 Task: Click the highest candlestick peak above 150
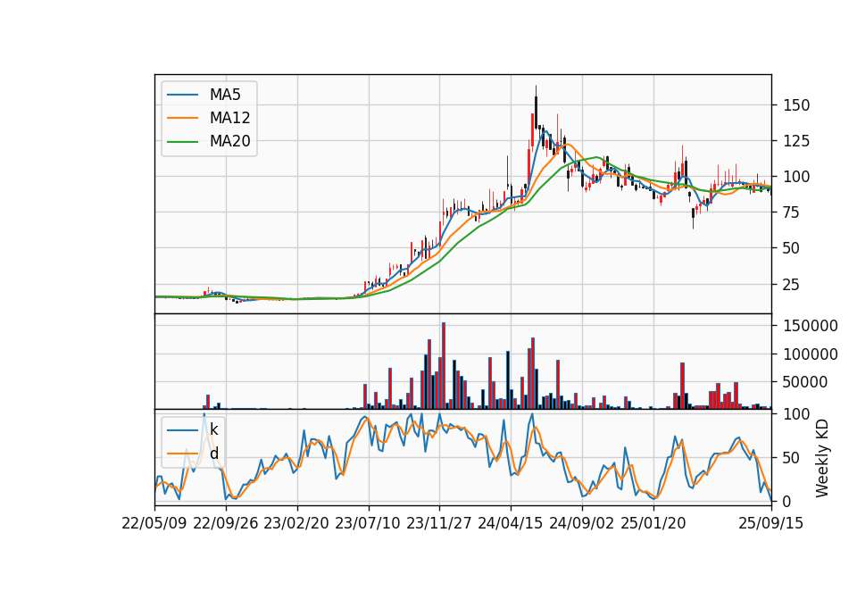pos(537,106)
